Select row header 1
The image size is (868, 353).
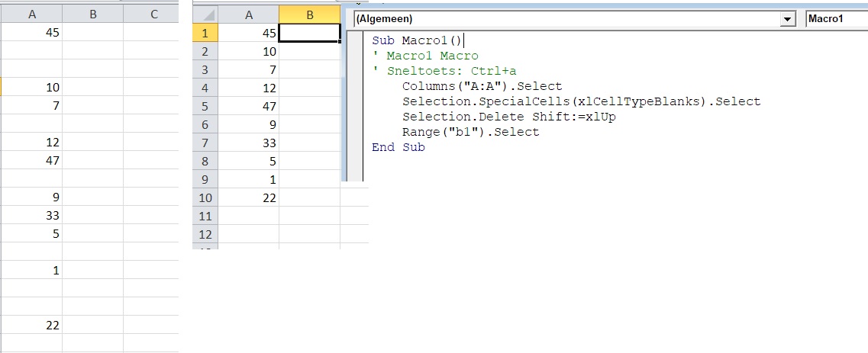pyautogui.click(x=205, y=33)
